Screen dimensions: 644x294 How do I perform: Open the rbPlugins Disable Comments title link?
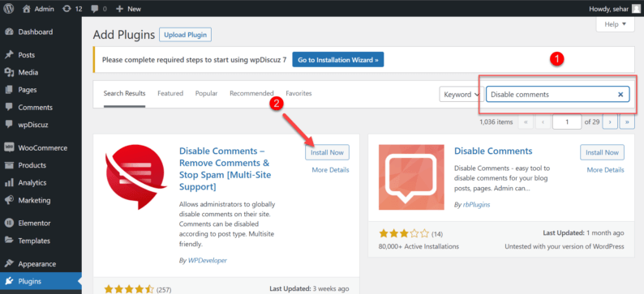click(x=493, y=151)
